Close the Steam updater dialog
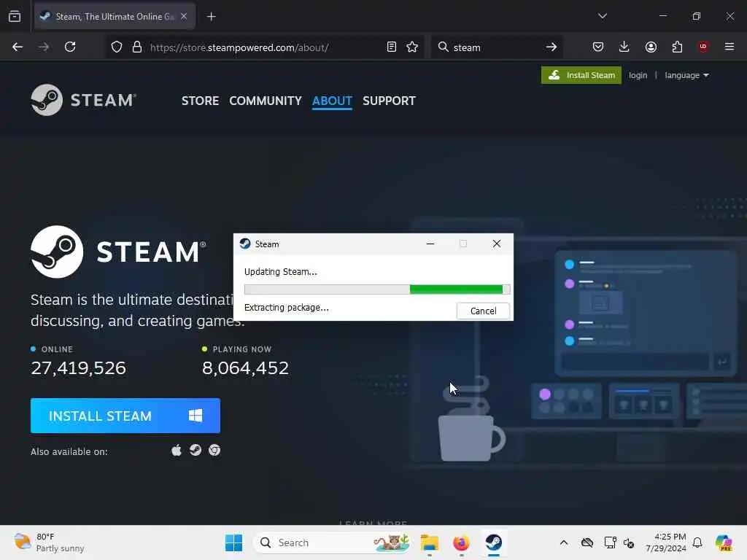Image resolution: width=747 pixels, height=560 pixels. [496, 244]
